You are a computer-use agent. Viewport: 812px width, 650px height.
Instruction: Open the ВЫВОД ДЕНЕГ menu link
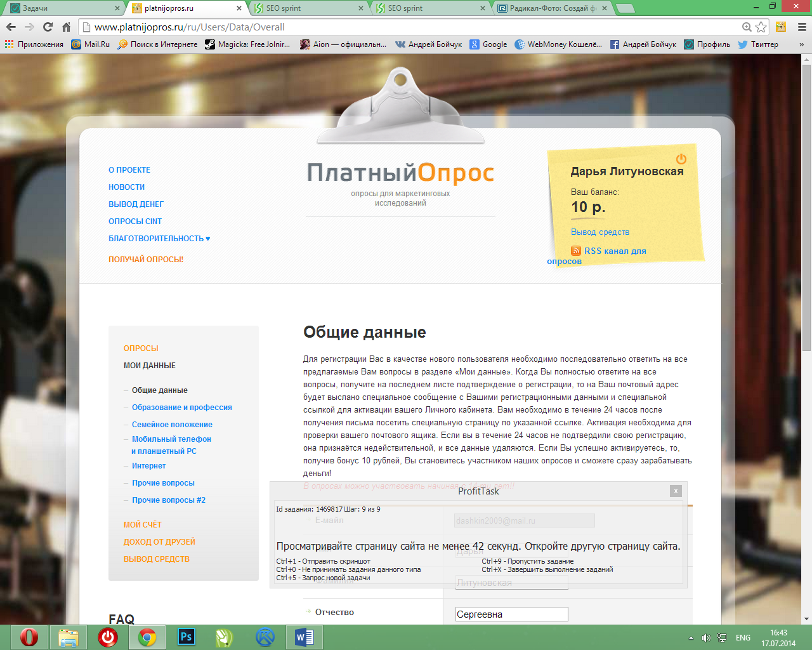tap(136, 204)
